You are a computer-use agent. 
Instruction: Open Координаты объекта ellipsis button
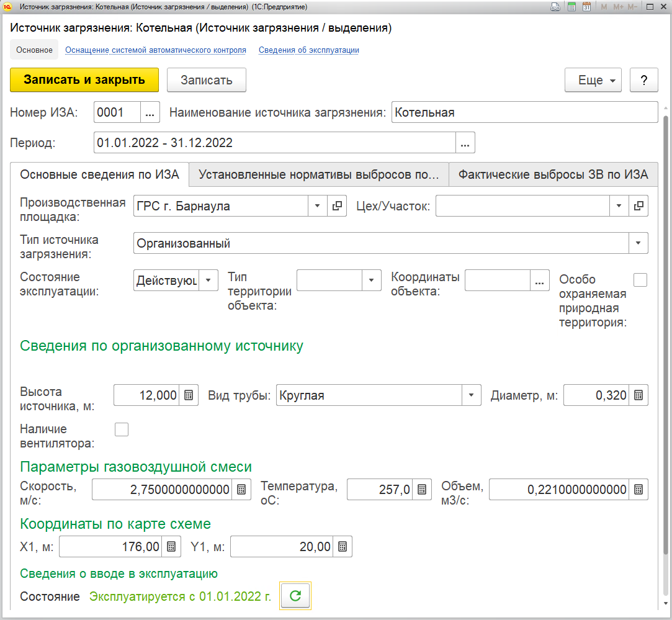540,281
